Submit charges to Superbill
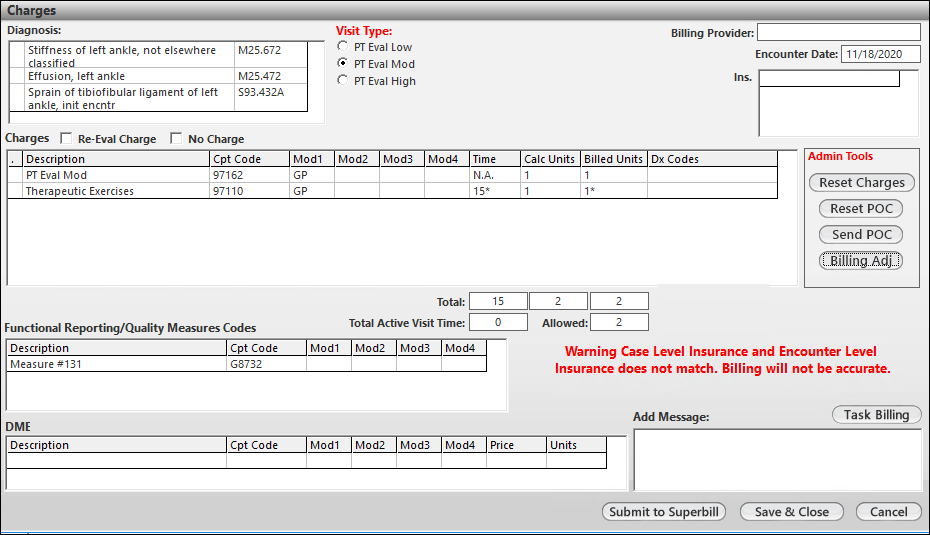Viewport: 930px width, 535px height. click(x=664, y=512)
